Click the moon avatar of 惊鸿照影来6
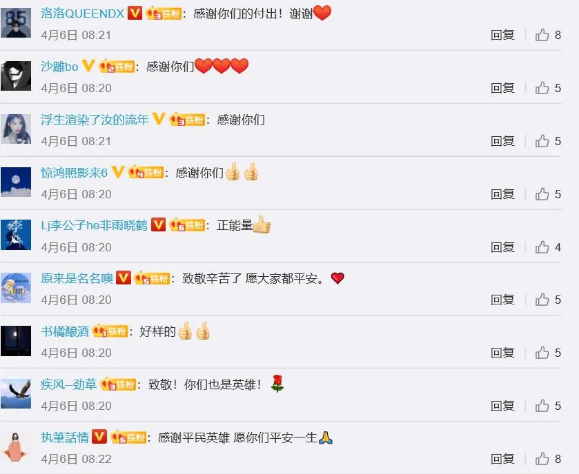This screenshot has width=579, height=474. [x=16, y=182]
